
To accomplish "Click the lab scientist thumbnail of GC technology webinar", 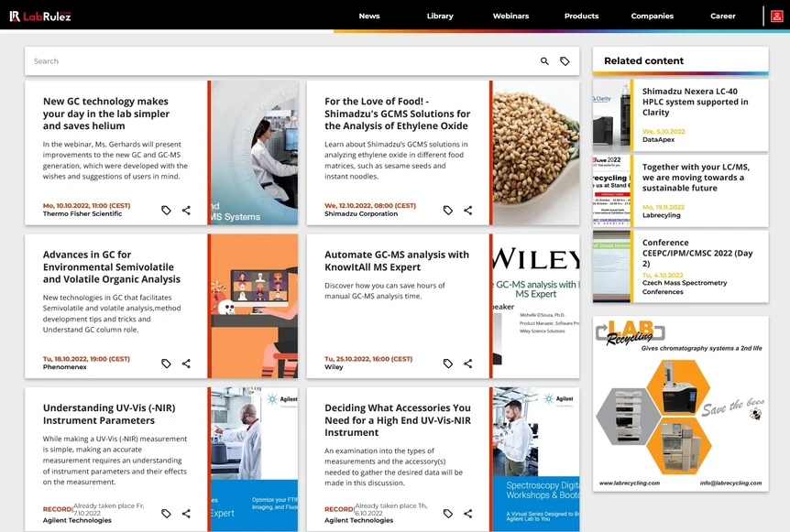I will coord(255,153).
